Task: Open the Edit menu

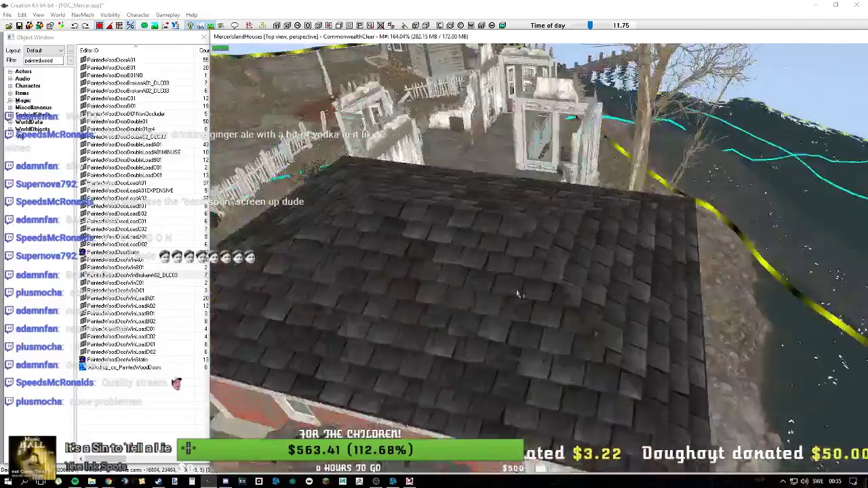Action: click(x=22, y=15)
